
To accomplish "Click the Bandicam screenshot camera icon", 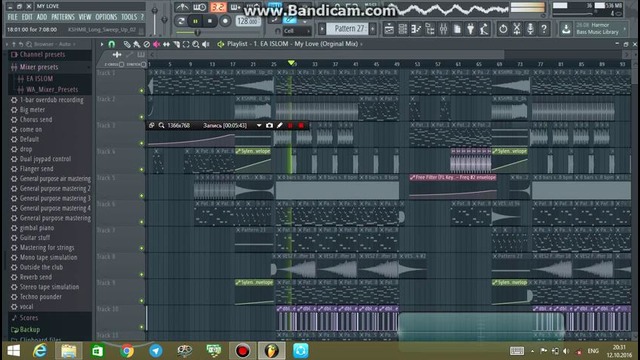I will (269, 126).
